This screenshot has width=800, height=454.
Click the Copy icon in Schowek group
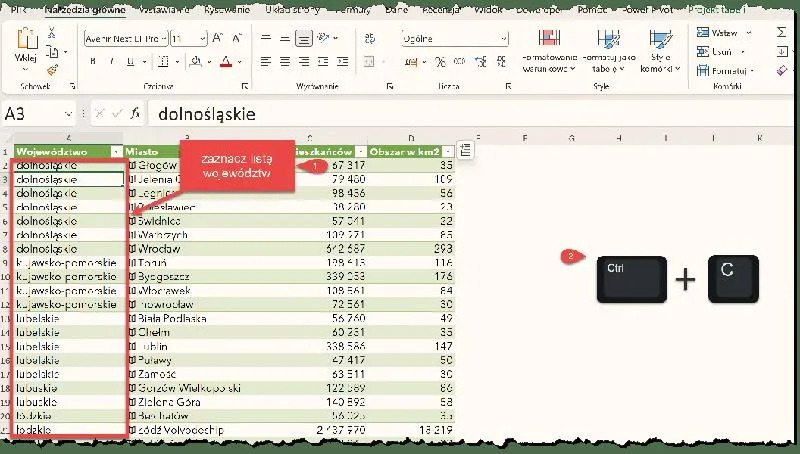52,52
